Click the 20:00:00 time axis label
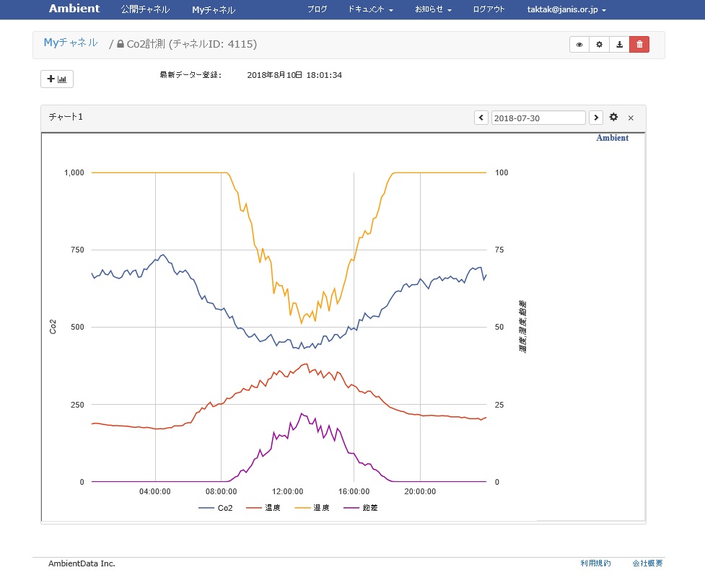Screen dimensions: 705x588 coord(420,492)
